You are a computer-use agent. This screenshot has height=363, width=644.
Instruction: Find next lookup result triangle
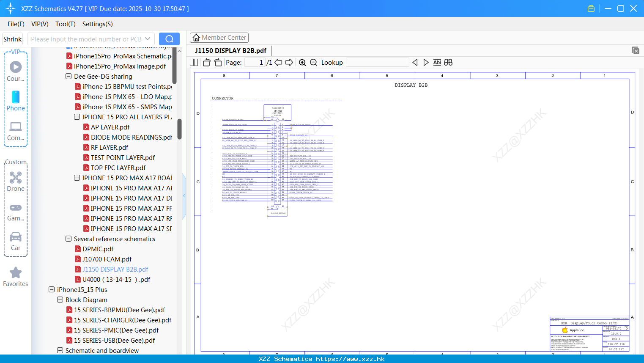[426, 62]
